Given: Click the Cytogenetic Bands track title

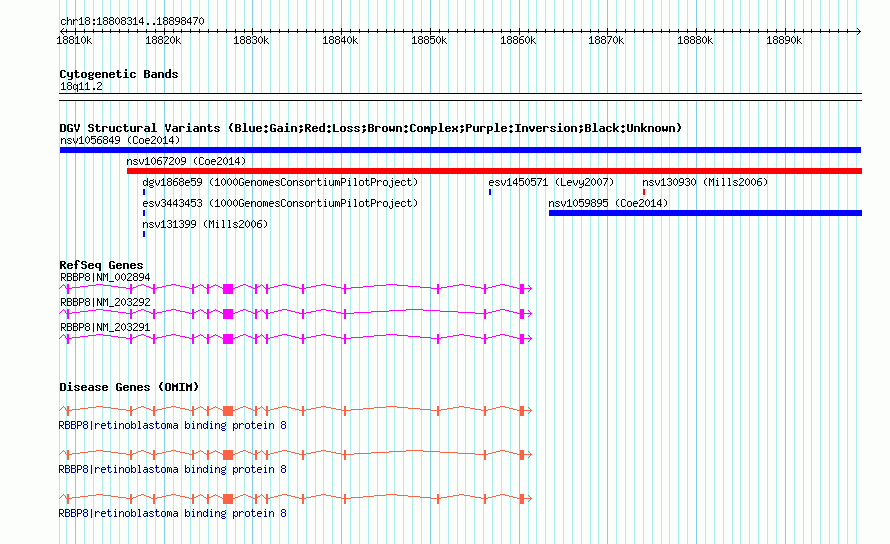Looking at the screenshot, I should (x=119, y=74).
